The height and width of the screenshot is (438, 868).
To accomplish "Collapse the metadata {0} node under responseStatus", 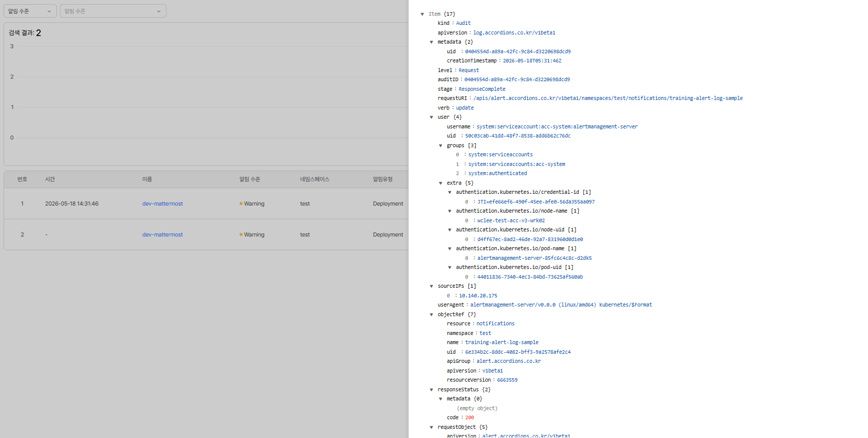I will coord(441,399).
